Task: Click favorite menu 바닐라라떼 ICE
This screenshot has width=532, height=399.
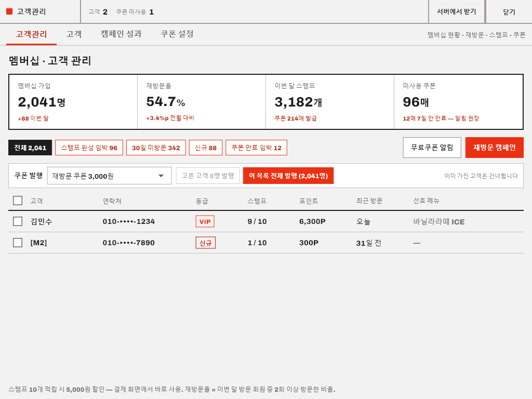Action: click(438, 221)
